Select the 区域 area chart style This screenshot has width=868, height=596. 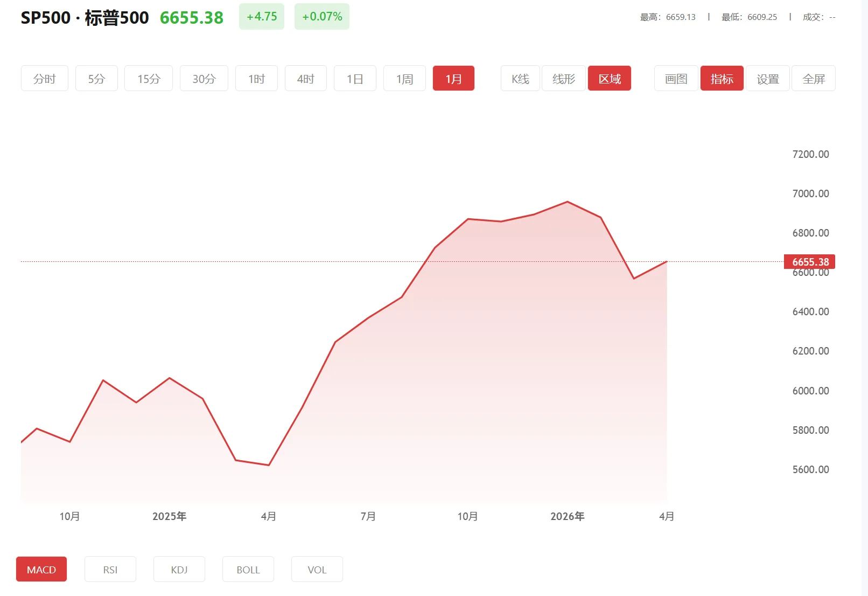[x=609, y=78]
